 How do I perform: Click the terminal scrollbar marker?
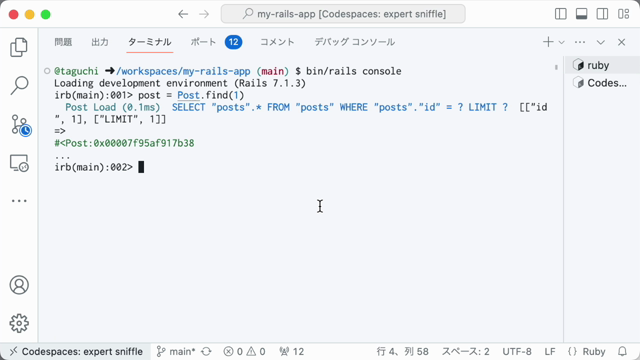tap(556, 67)
